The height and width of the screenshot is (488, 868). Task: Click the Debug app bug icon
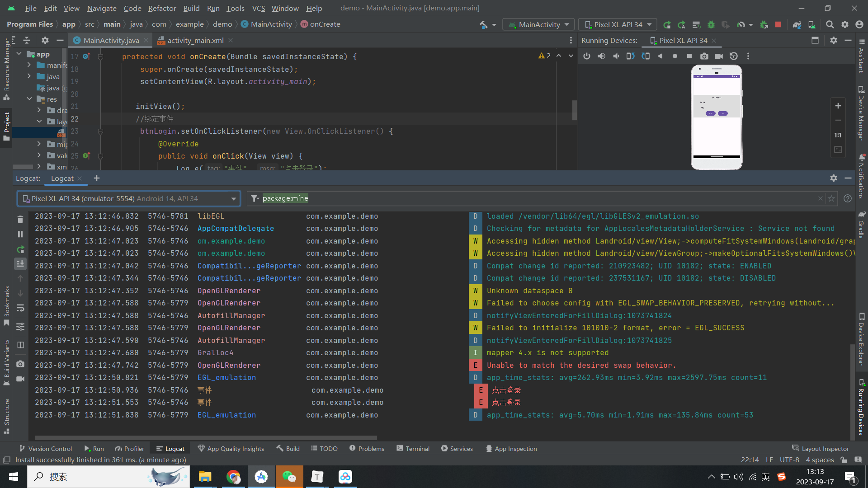pos(711,24)
